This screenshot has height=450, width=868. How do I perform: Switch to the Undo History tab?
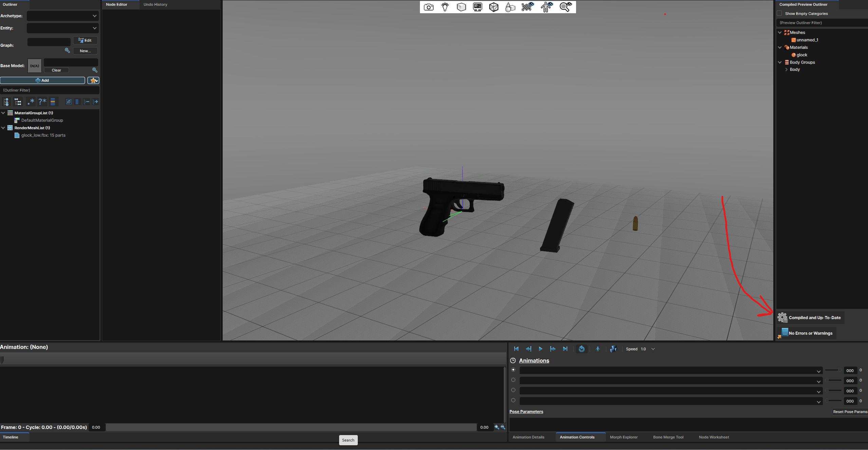pyautogui.click(x=155, y=4)
